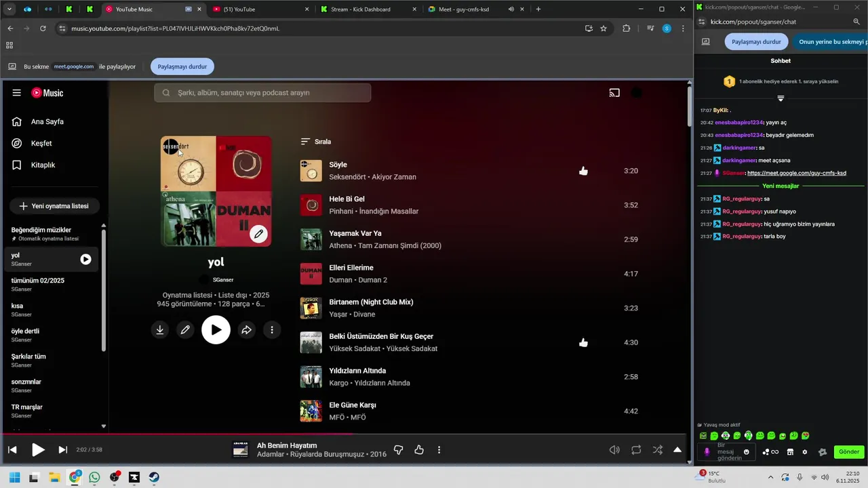Viewport: 868px width, 488px height.
Task: Download the yol playlist
Action: [160, 330]
